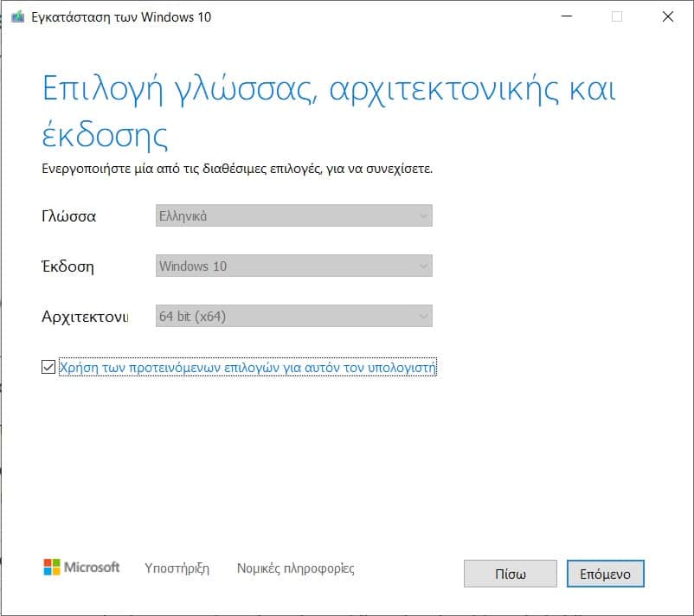This screenshot has width=694, height=616.
Task: Click the chevron on the Έκδοση dropdown
Action: pyautogui.click(x=421, y=266)
